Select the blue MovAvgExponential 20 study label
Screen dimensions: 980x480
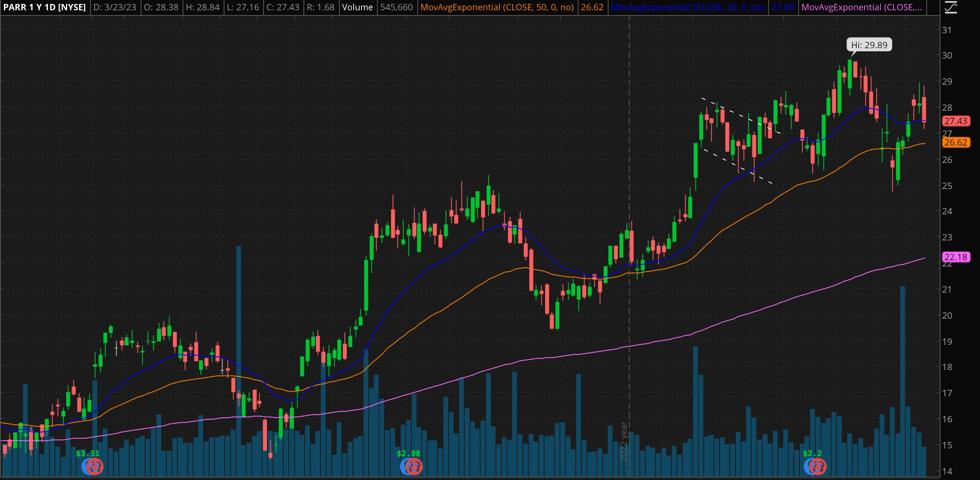point(687,8)
